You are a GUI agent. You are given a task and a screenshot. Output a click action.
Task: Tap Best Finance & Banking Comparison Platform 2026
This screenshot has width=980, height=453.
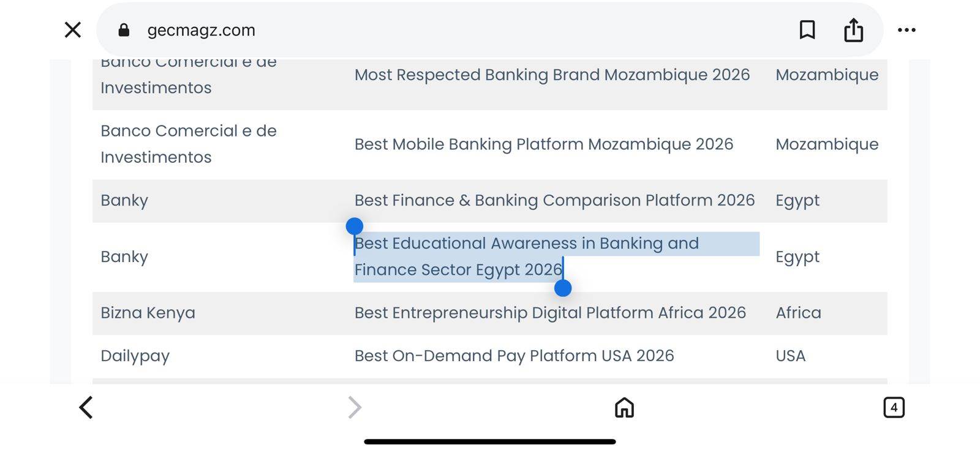tap(554, 200)
